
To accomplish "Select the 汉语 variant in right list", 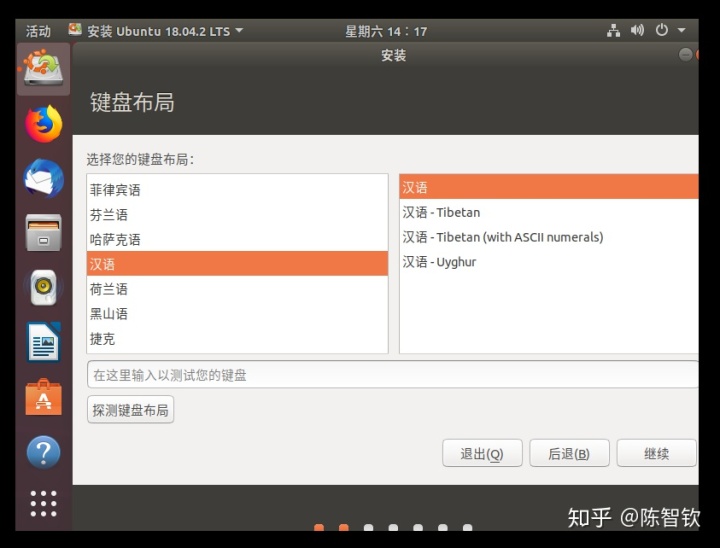I will click(549, 187).
